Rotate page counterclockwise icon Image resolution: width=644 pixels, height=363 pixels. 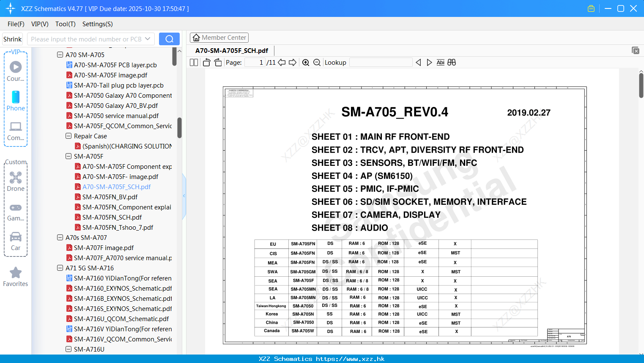[x=206, y=62]
